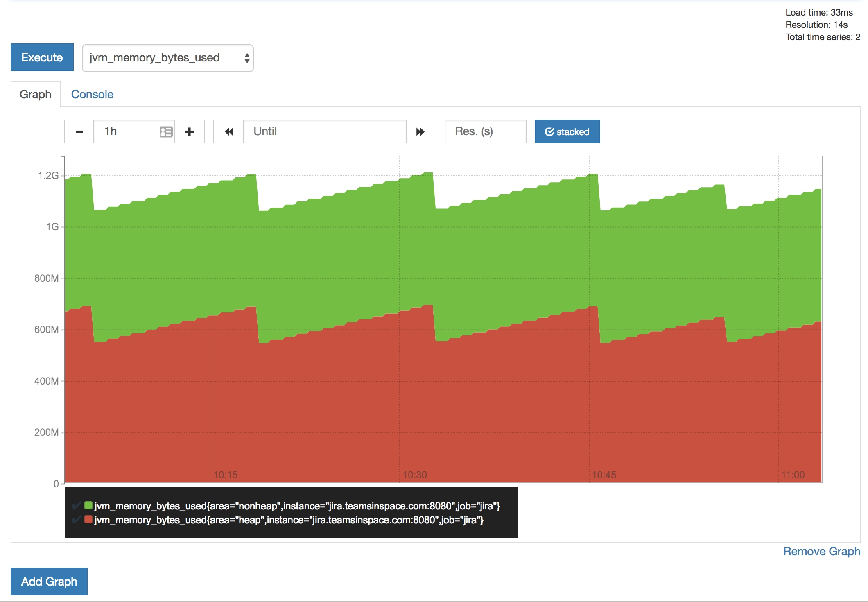
Task: Toggle nonheap series checkmark in legend
Action: 76,506
